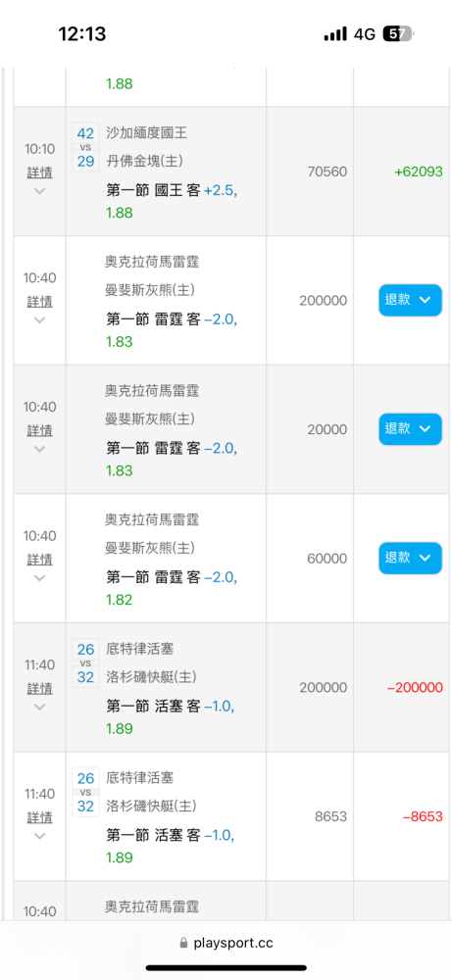Image resolution: width=452 pixels, height=980 pixels.
Task: Open 詳情 link for the 200000 Thunder bet
Action: pos(39,301)
